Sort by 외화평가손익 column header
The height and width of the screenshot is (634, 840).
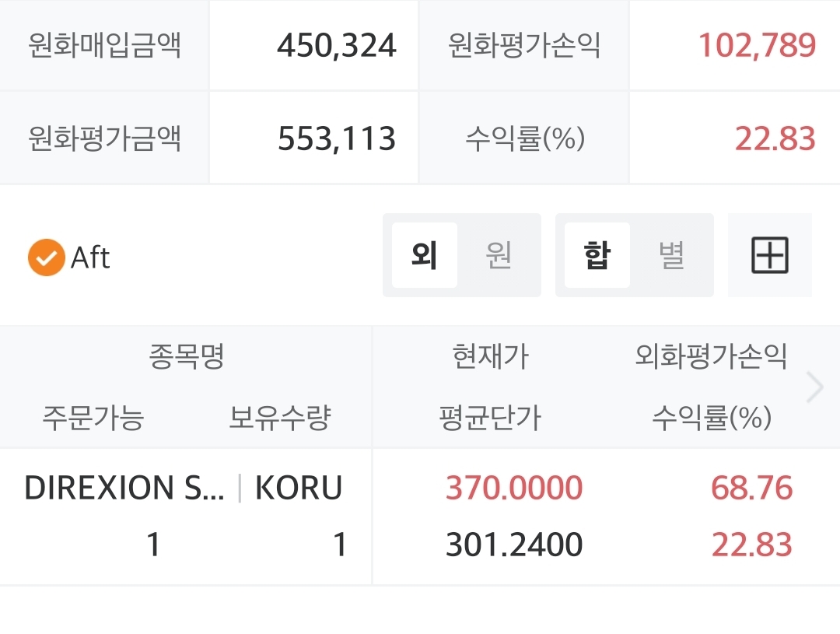[711, 357]
